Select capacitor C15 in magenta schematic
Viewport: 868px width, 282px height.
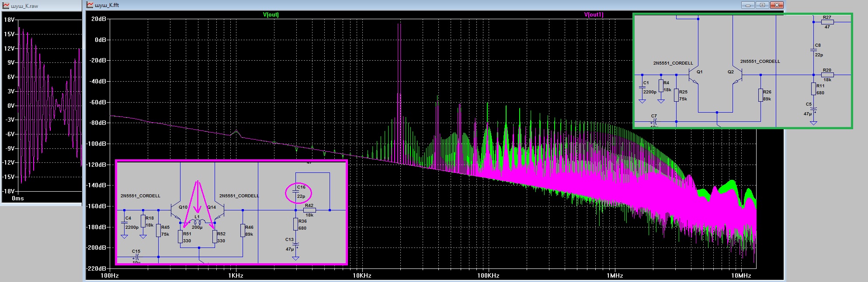click(x=136, y=257)
